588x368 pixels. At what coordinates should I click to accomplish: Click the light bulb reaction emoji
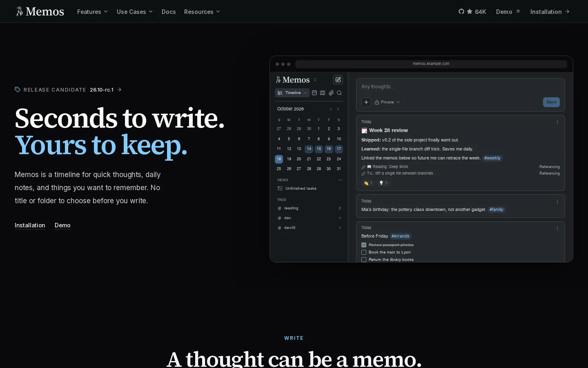coord(383,183)
